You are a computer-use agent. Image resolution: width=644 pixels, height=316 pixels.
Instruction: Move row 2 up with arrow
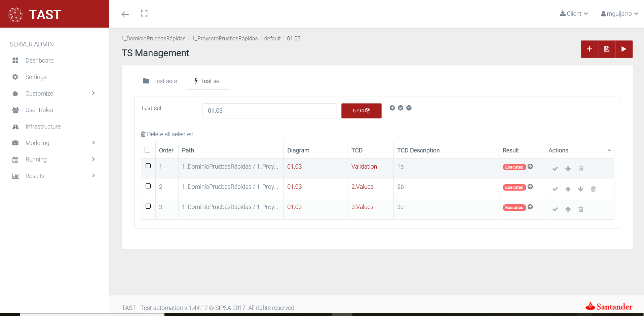point(568,189)
